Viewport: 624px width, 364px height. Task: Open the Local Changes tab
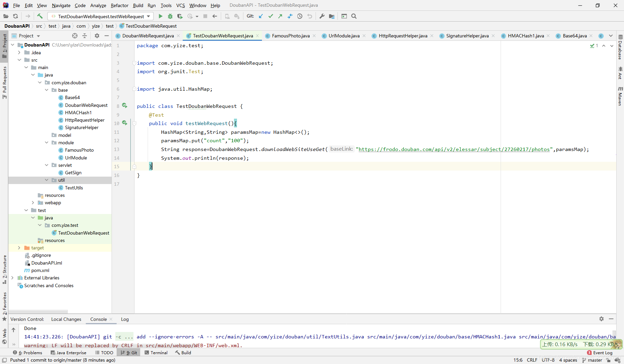[66, 319]
